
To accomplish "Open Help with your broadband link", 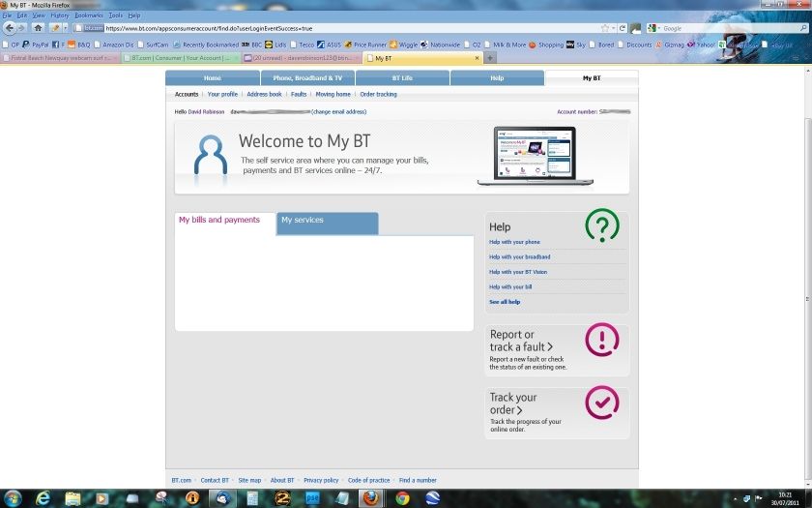I will pyautogui.click(x=519, y=256).
